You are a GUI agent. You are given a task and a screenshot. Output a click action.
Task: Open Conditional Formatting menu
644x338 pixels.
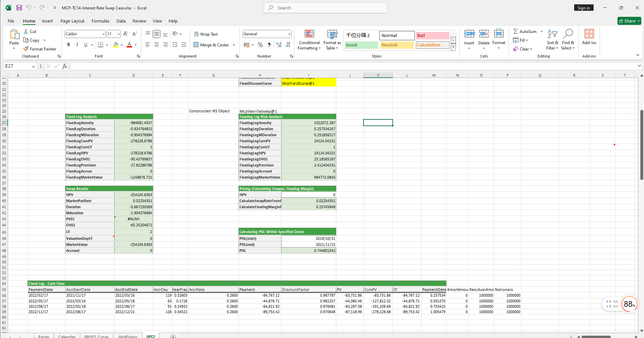pyautogui.click(x=309, y=40)
